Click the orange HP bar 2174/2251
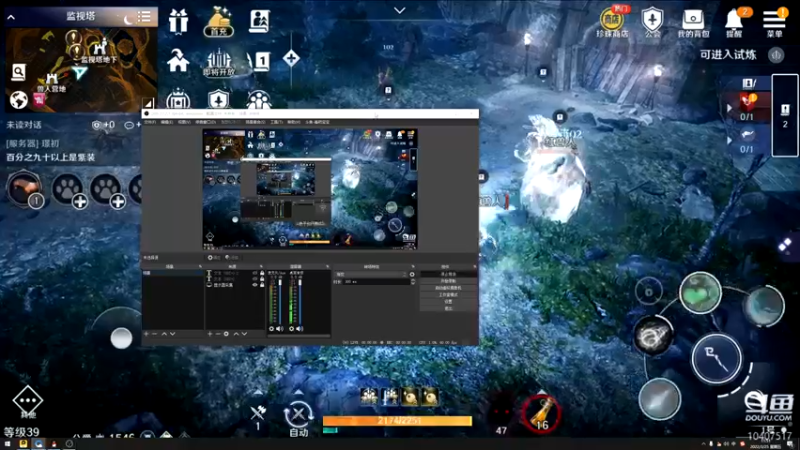Image resolution: width=800 pixels, height=450 pixels. tap(397, 421)
